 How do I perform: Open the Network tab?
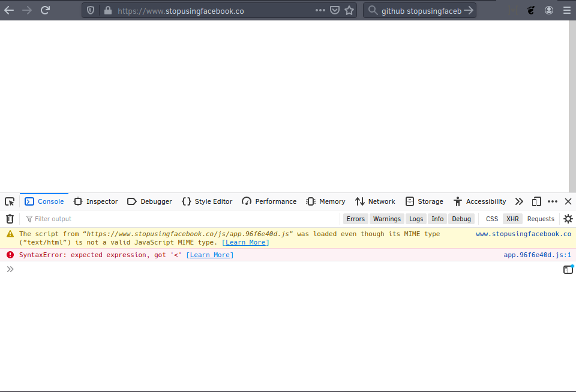[x=376, y=201]
